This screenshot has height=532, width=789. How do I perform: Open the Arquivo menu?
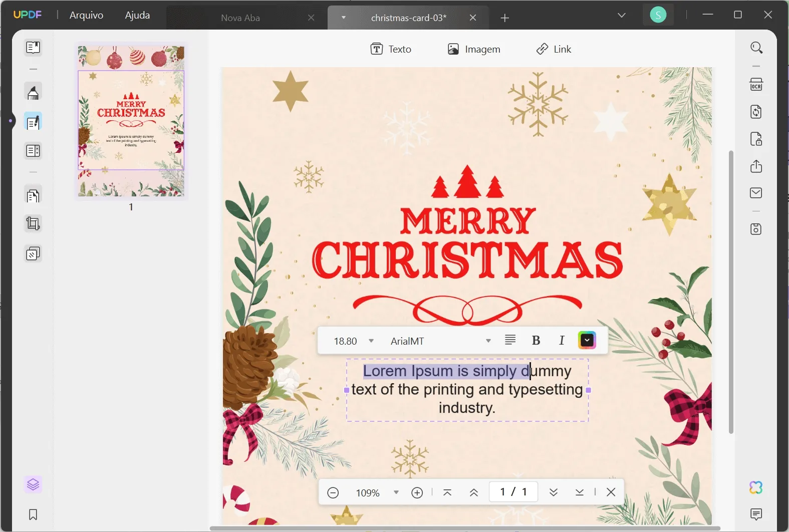pyautogui.click(x=86, y=15)
